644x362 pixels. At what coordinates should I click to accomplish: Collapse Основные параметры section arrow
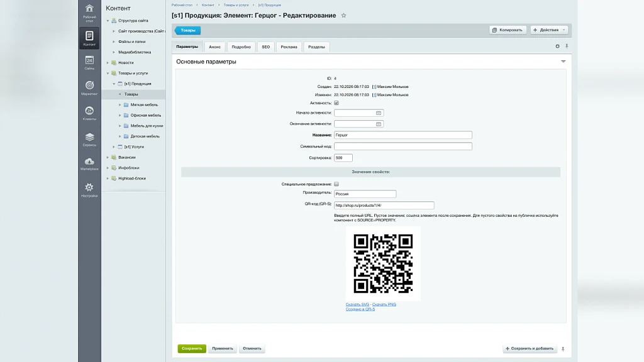pos(563,62)
